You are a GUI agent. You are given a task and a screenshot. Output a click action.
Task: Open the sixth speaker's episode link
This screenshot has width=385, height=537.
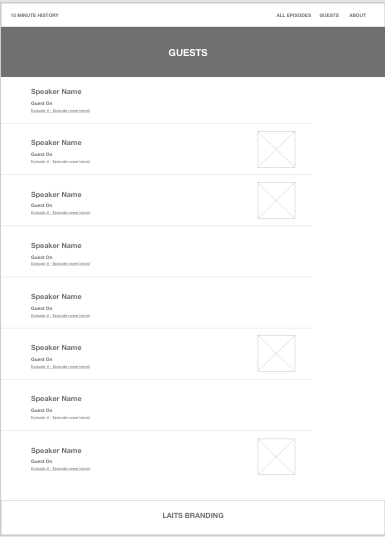coord(60,366)
